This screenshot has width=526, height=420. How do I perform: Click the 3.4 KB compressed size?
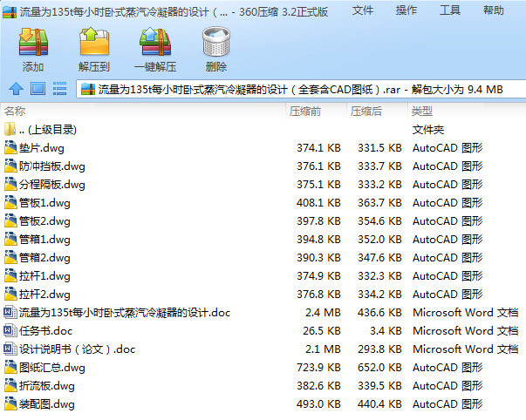point(386,331)
